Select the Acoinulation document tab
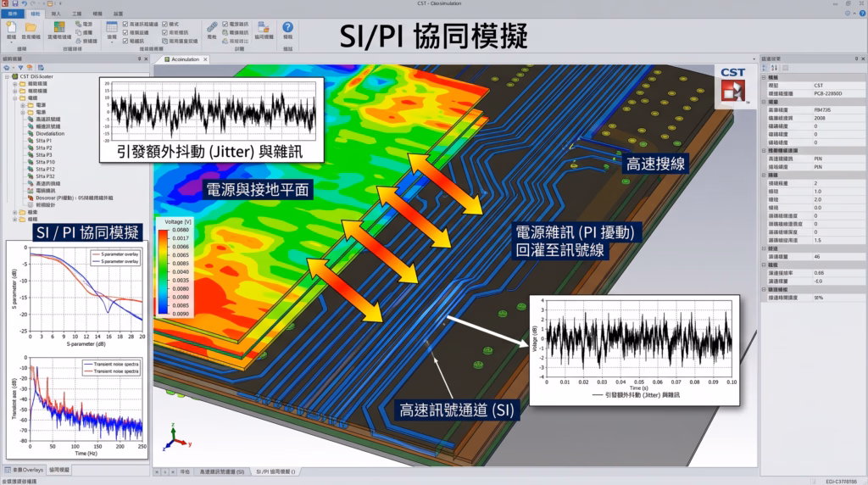The width and height of the screenshot is (868, 485). click(x=185, y=59)
